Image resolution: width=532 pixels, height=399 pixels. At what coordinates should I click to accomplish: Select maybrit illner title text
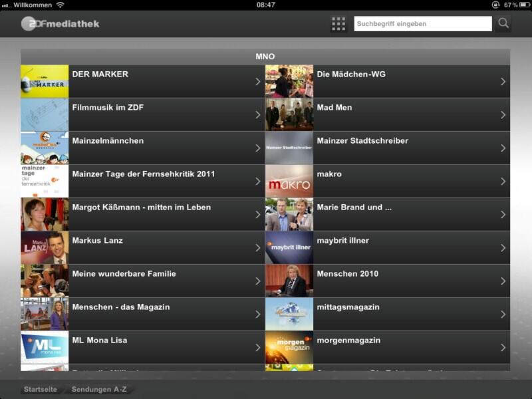(342, 241)
